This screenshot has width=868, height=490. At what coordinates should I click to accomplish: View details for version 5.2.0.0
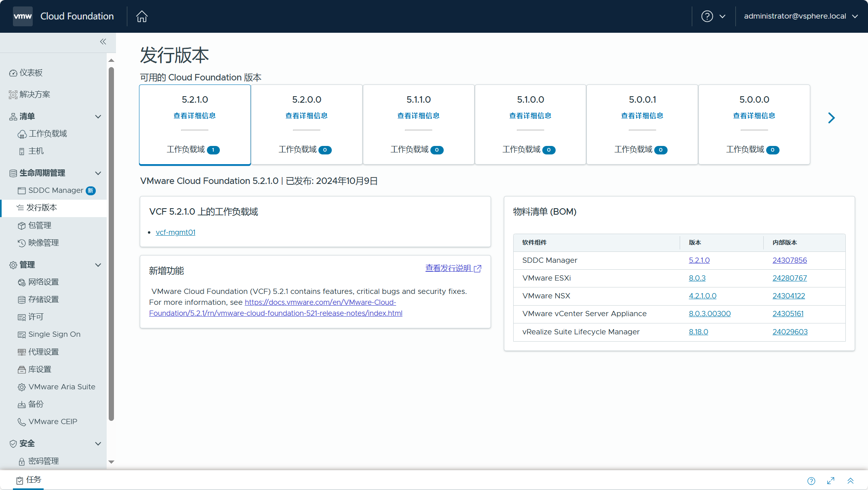306,116
